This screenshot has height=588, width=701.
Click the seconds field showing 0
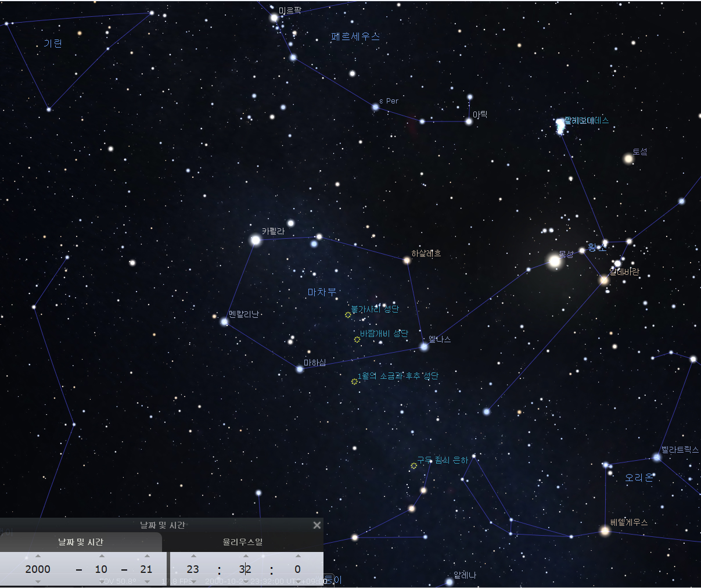298,569
